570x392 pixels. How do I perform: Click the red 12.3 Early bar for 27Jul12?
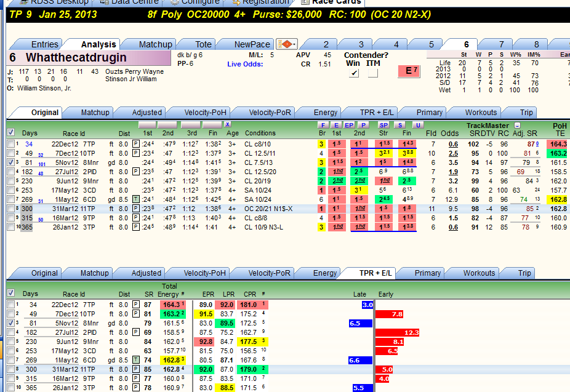coord(397,332)
